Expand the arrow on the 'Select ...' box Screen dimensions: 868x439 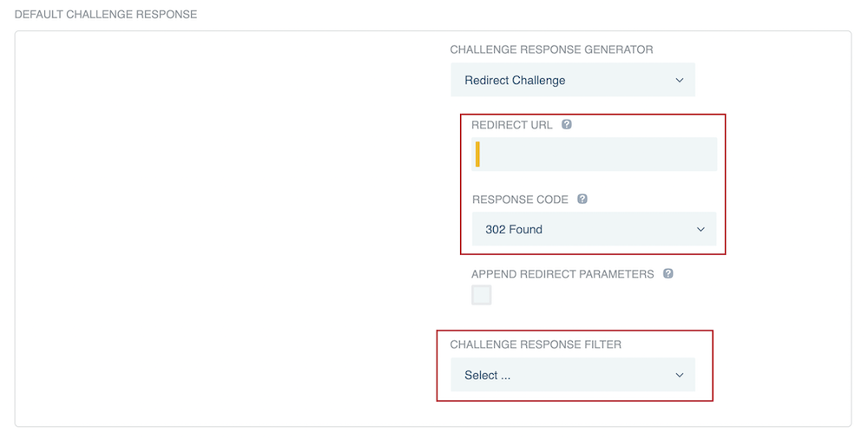[x=680, y=376]
